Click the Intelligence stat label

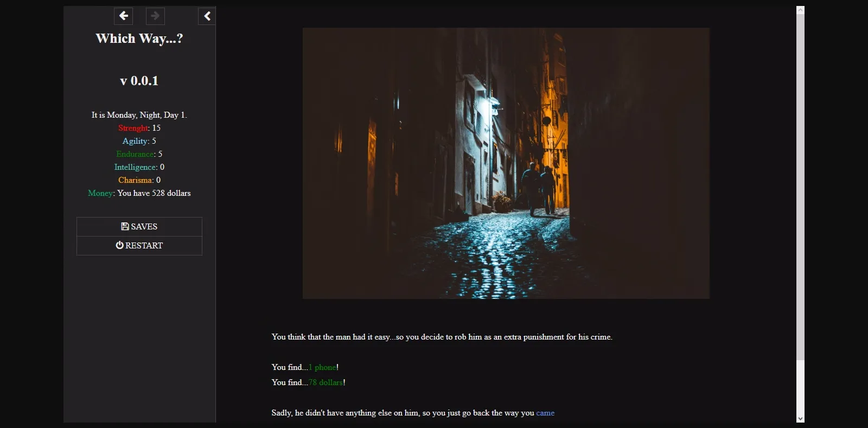(x=135, y=167)
